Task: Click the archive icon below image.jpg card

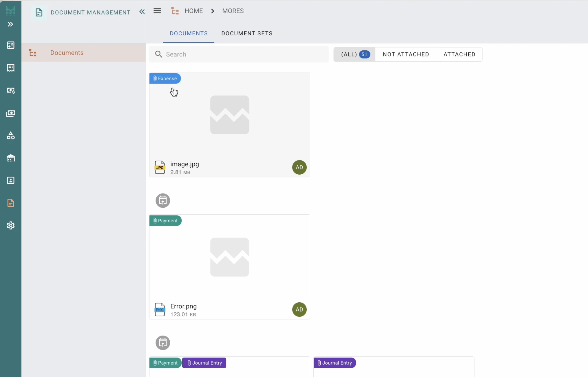Action: coord(163,201)
